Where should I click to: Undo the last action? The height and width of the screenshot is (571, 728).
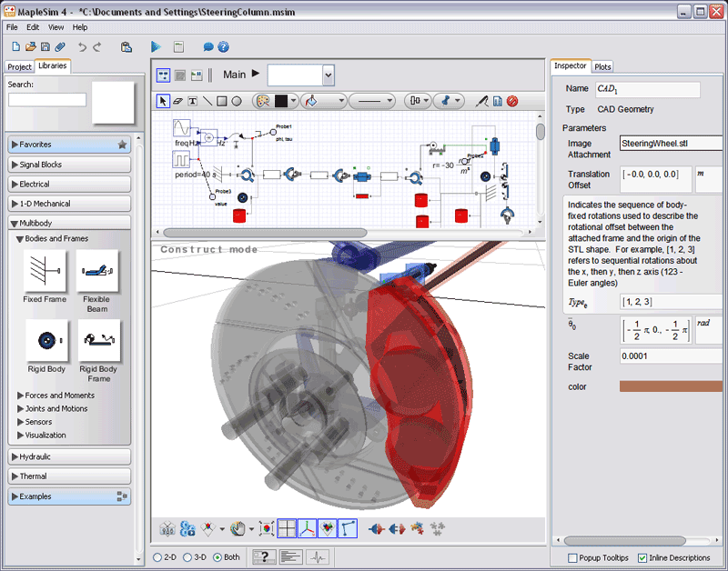(82, 47)
